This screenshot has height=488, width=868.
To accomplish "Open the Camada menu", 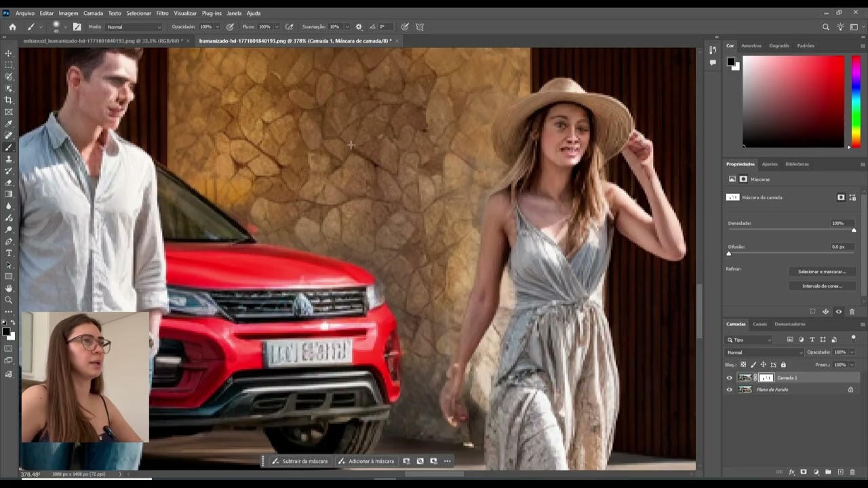I will 93,13.
